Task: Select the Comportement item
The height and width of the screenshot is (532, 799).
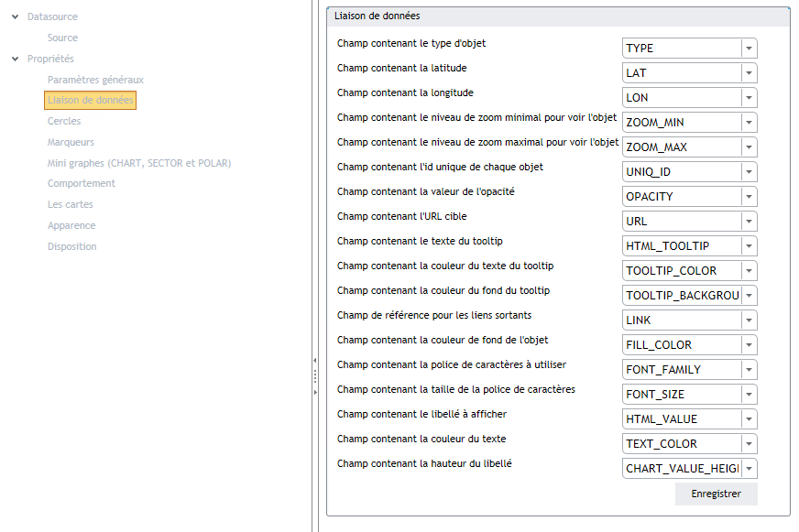Action: point(82,183)
